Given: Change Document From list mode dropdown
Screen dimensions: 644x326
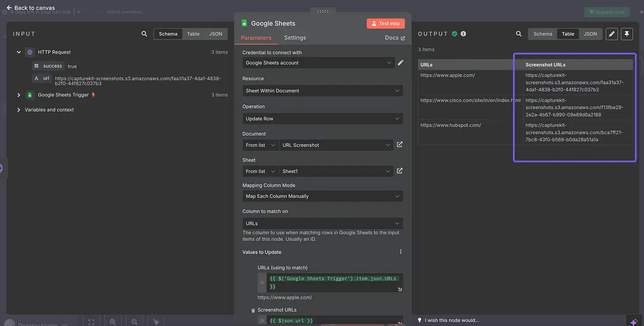Looking at the screenshot, I should pos(260,145).
